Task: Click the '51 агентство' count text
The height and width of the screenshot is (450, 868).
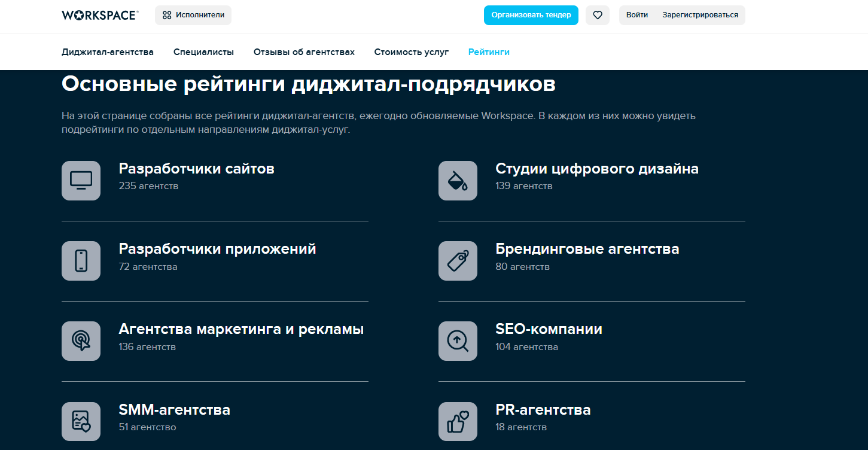Action: click(x=147, y=427)
